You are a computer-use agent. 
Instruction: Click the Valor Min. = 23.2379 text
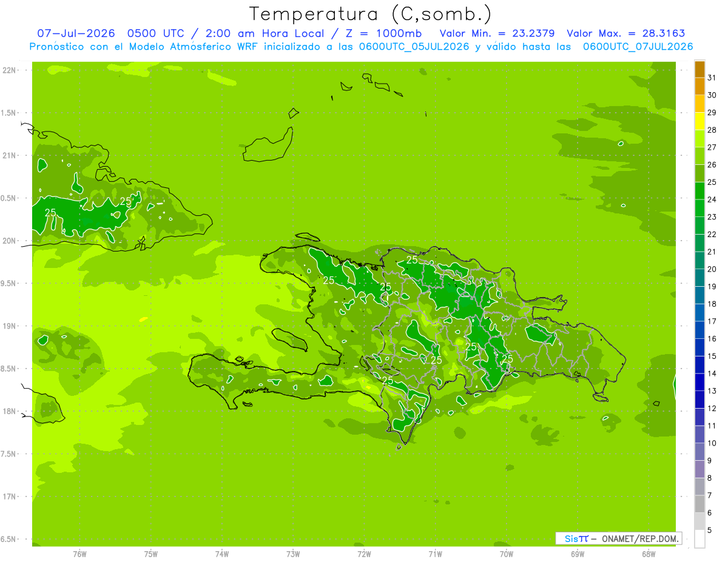[x=497, y=33]
